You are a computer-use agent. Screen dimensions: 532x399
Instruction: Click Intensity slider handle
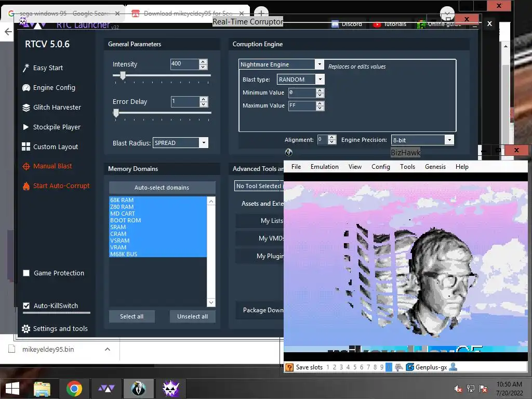123,76
